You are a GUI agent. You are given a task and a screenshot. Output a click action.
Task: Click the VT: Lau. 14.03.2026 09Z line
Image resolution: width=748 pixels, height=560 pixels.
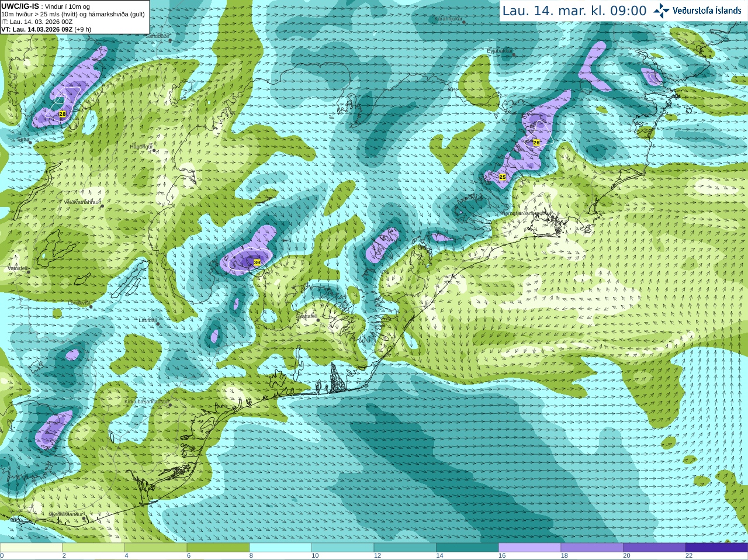click(x=46, y=29)
